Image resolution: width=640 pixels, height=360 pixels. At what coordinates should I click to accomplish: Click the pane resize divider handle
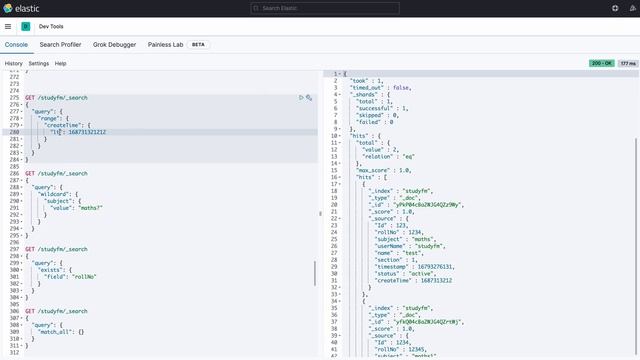[320, 213]
